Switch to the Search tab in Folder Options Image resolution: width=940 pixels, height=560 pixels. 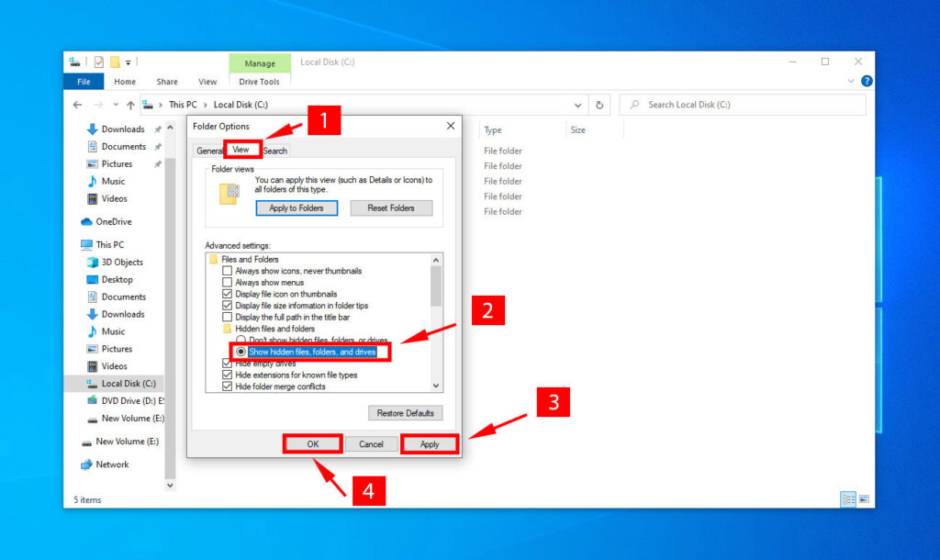point(275,151)
